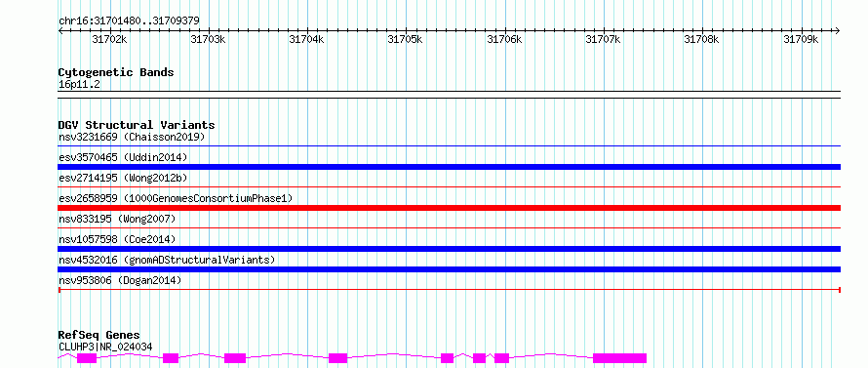Open variant nsv4532016 (gnomADStructuralVariants) label
This screenshot has width=868, height=368.
(x=167, y=260)
